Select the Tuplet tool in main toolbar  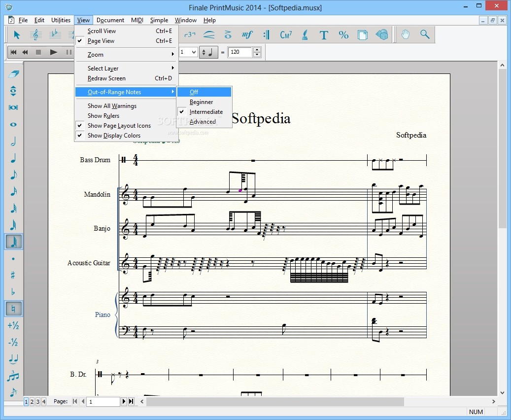(x=190, y=35)
